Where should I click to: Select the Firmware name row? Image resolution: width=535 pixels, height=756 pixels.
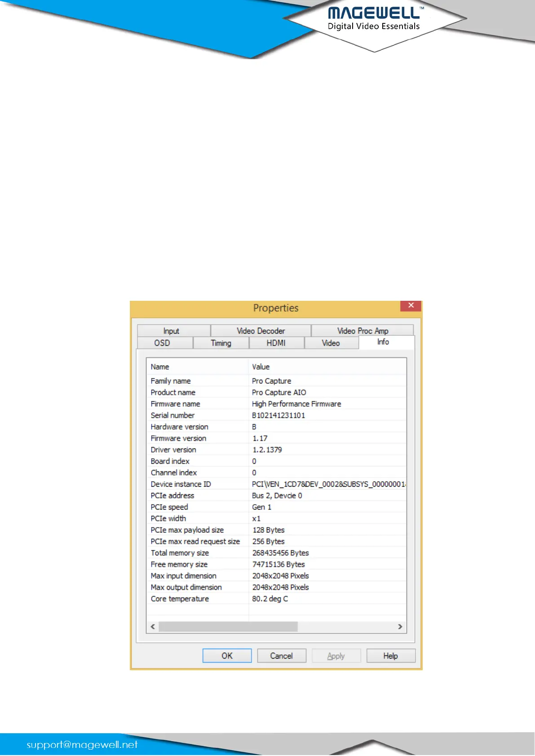(x=277, y=404)
